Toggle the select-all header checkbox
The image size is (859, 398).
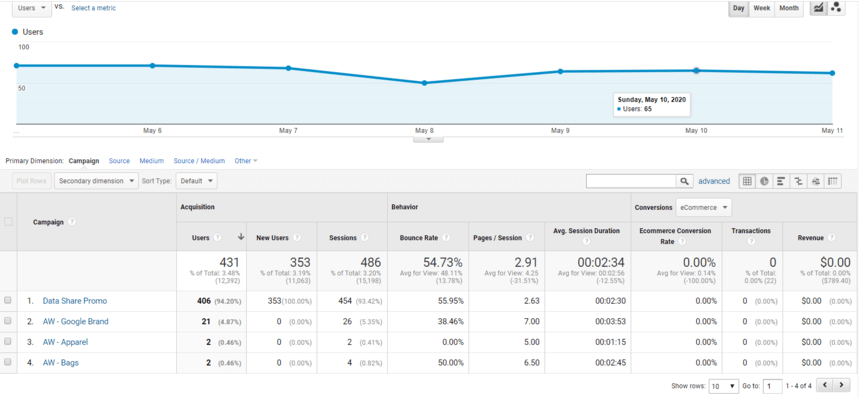[8, 222]
